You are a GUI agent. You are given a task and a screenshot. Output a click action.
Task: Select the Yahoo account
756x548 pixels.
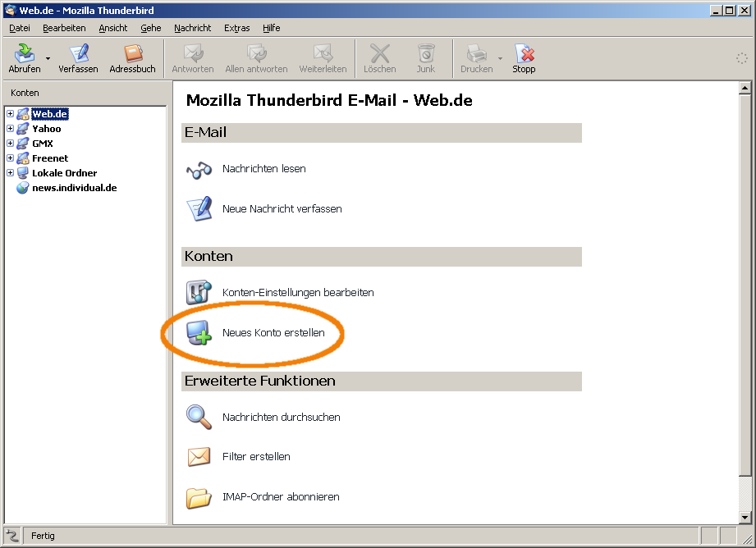tap(46, 129)
